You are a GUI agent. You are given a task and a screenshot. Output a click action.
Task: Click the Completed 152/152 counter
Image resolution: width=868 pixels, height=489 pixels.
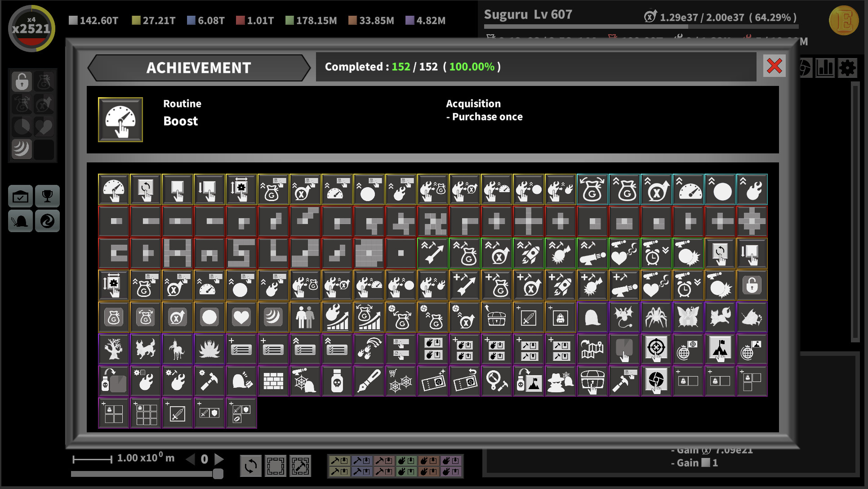click(x=413, y=67)
